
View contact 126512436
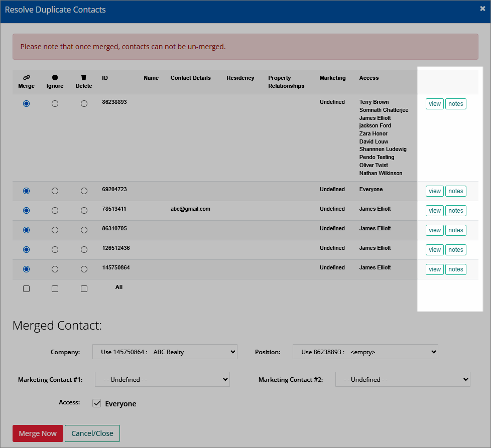(435, 250)
